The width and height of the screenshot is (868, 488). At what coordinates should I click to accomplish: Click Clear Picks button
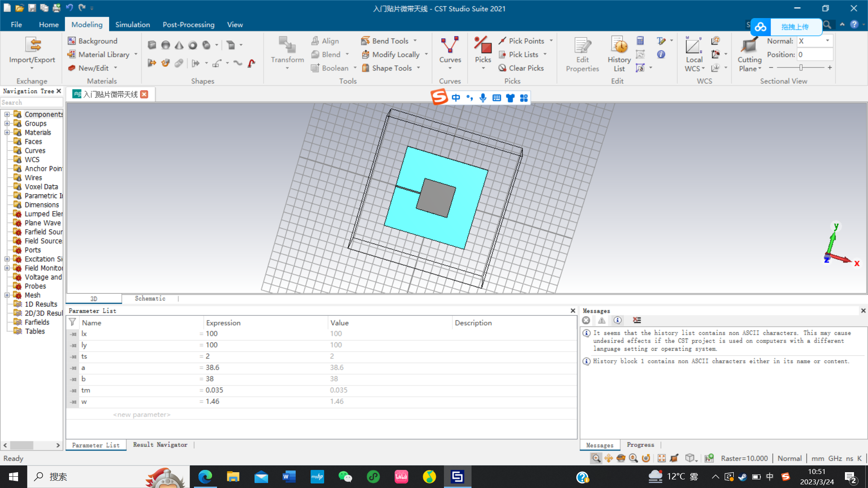pyautogui.click(x=521, y=68)
